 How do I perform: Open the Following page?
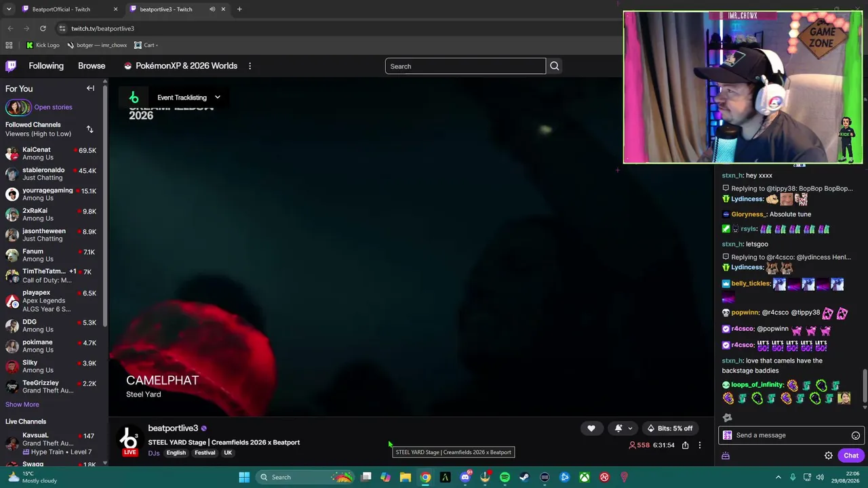coord(46,66)
